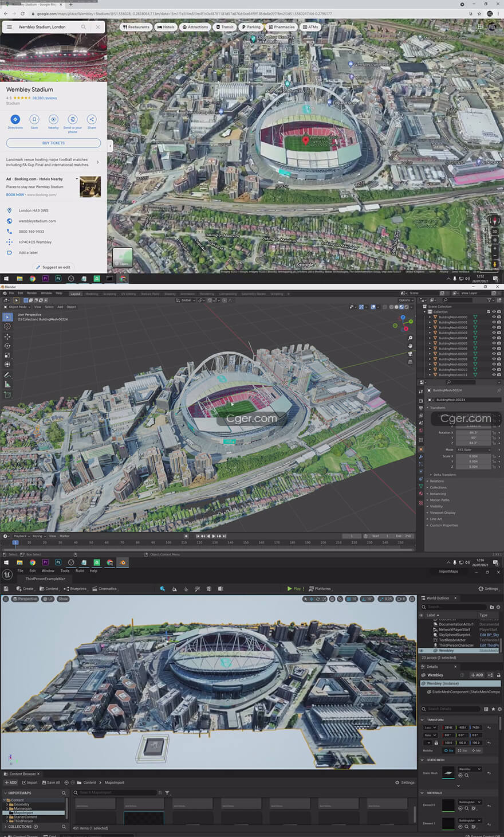
Task: Select the Blender Annotate tool
Action: 7,375
